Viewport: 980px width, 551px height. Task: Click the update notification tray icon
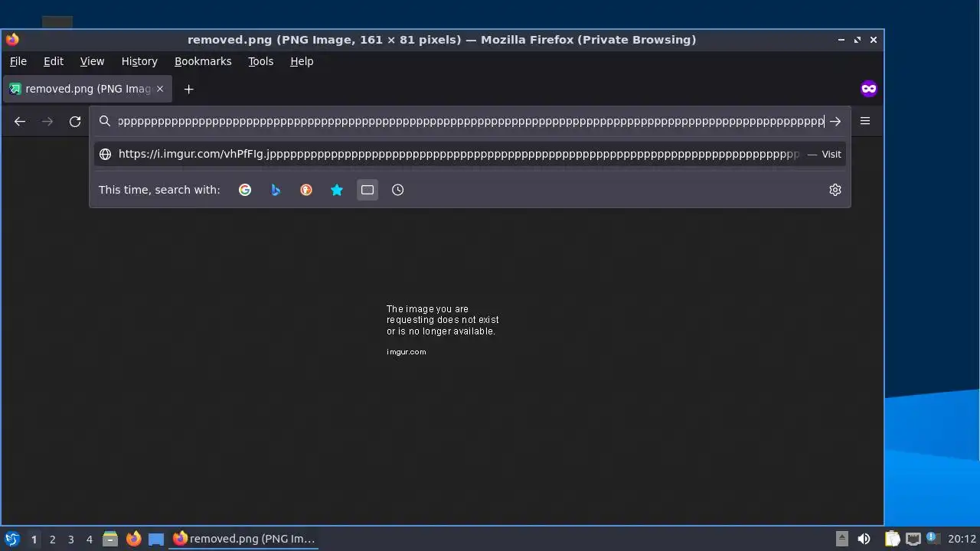[933, 539]
